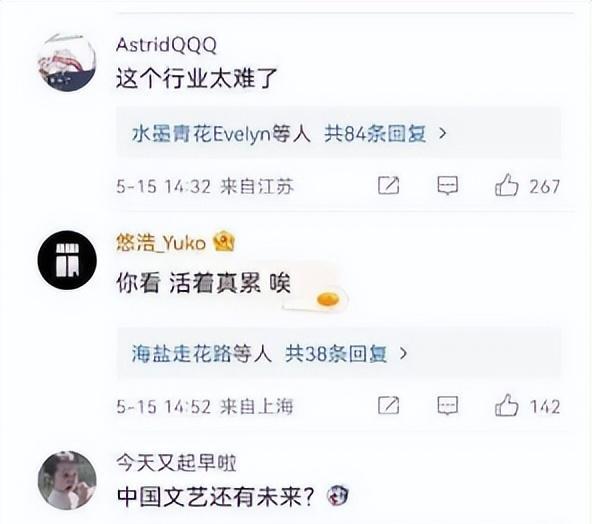Click the membership badge beside 悠浩_Yuko
The height and width of the screenshot is (524, 592).
(x=224, y=242)
